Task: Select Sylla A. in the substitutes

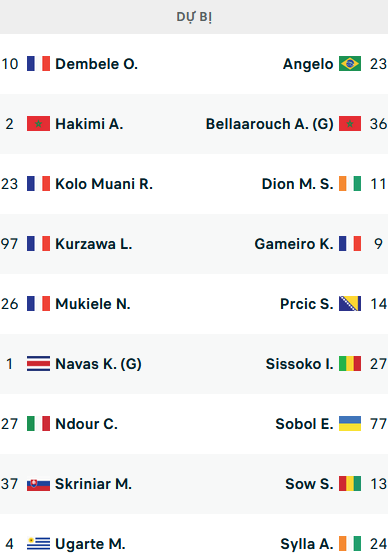Action: tap(307, 544)
